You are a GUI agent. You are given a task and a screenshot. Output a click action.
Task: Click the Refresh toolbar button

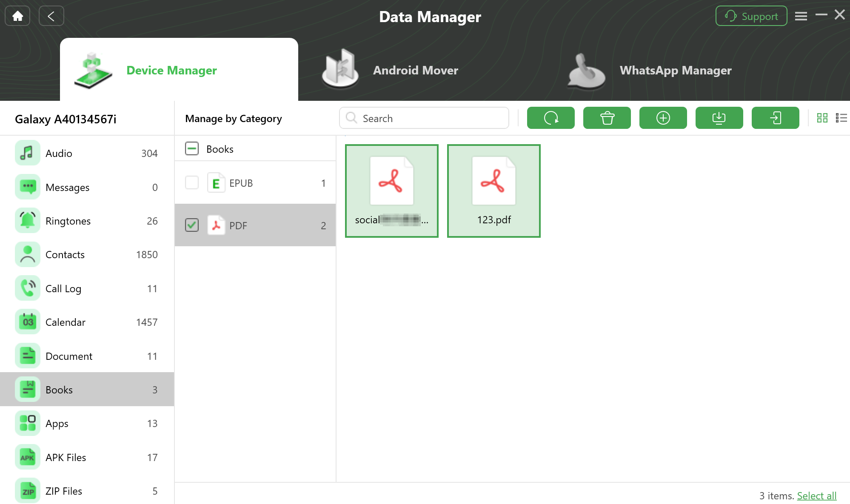(551, 118)
